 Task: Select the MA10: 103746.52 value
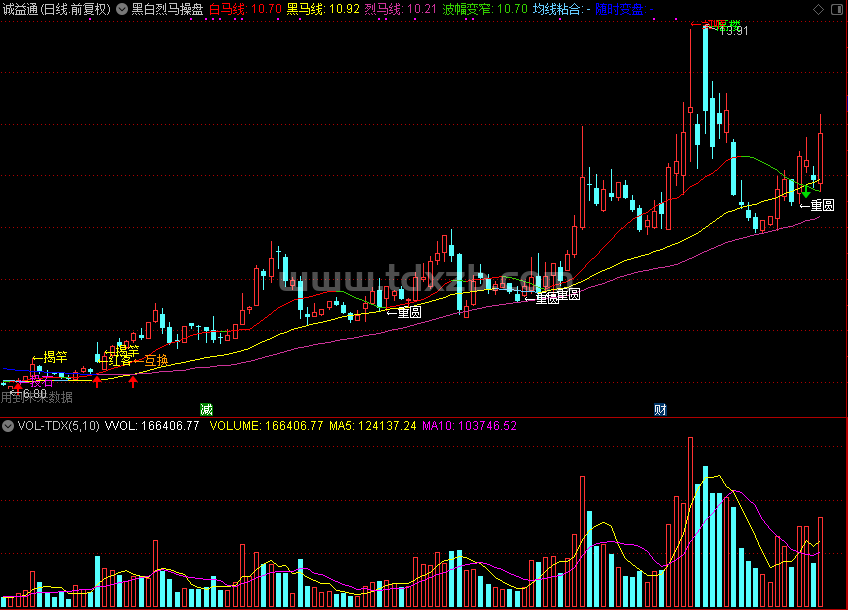click(x=469, y=426)
